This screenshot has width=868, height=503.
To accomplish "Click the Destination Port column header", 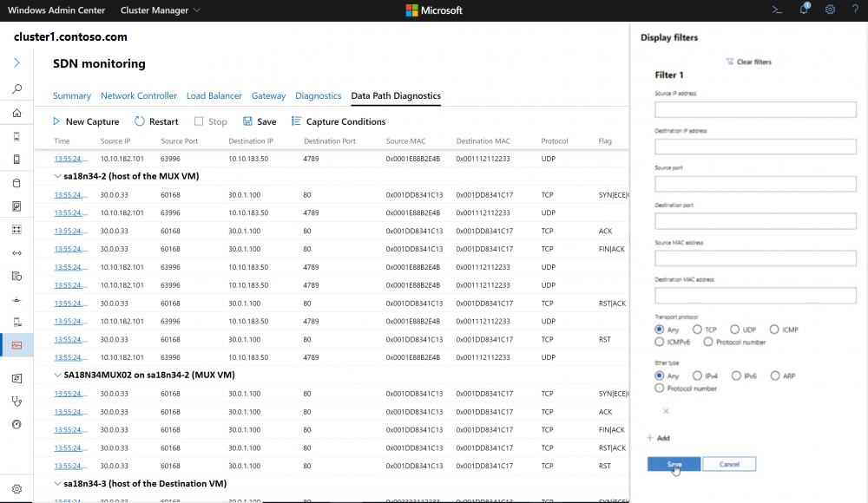I will tap(329, 141).
